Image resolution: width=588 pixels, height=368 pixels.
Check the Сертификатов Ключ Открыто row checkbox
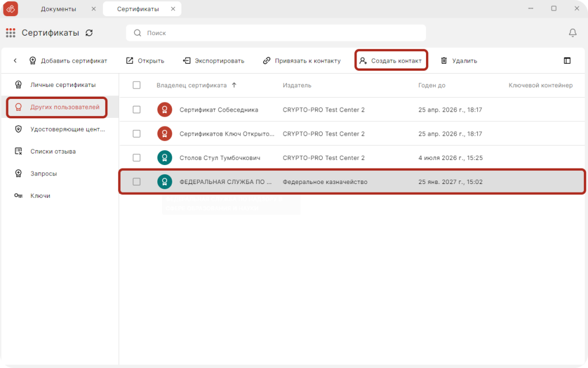(x=137, y=133)
